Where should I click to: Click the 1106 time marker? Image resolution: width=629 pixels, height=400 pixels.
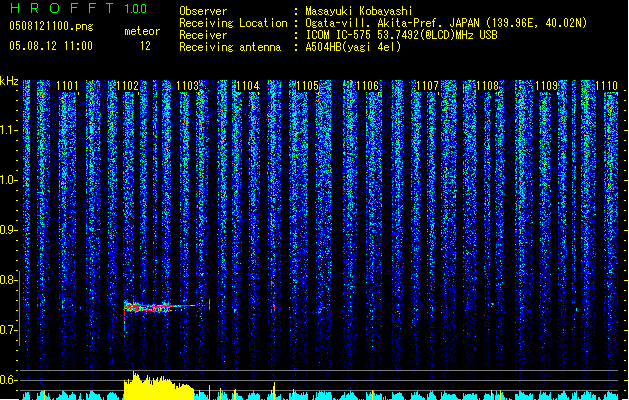click(x=367, y=86)
